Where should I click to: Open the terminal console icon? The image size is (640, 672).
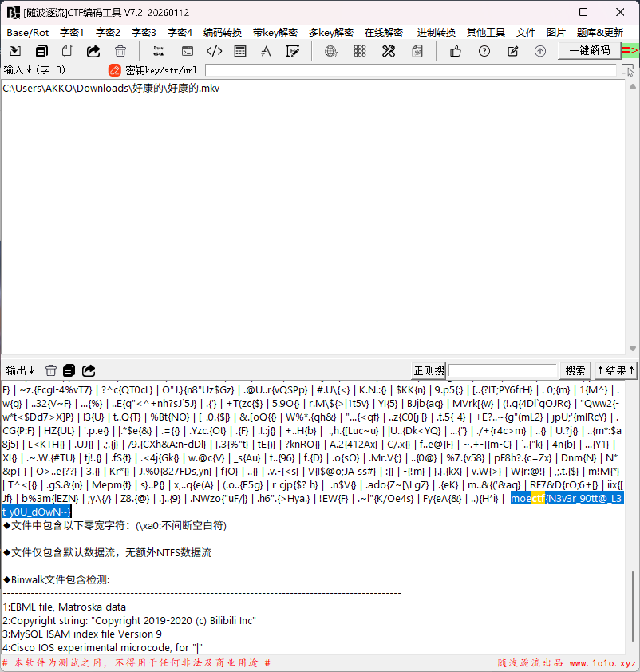pos(187,51)
